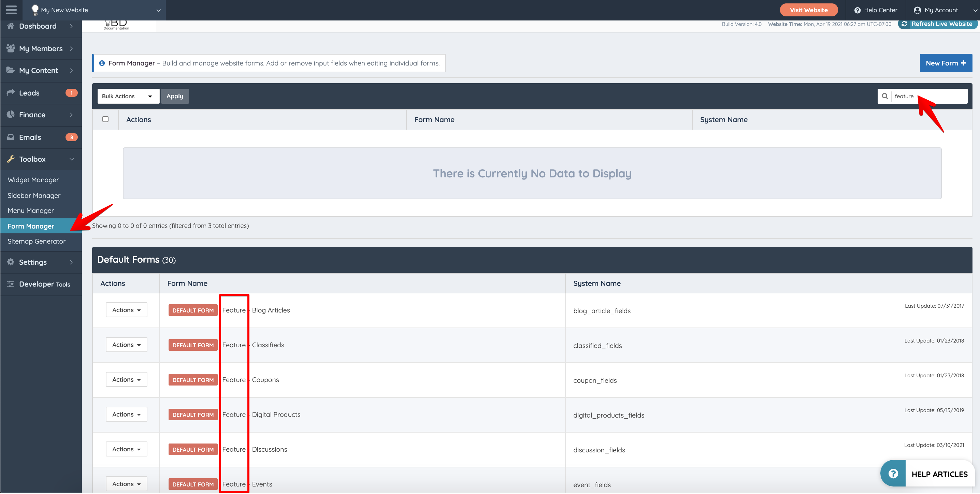The height and width of the screenshot is (494, 980).
Task: Click the lightbulb icon beside My New Website
Action: [35, 10]
